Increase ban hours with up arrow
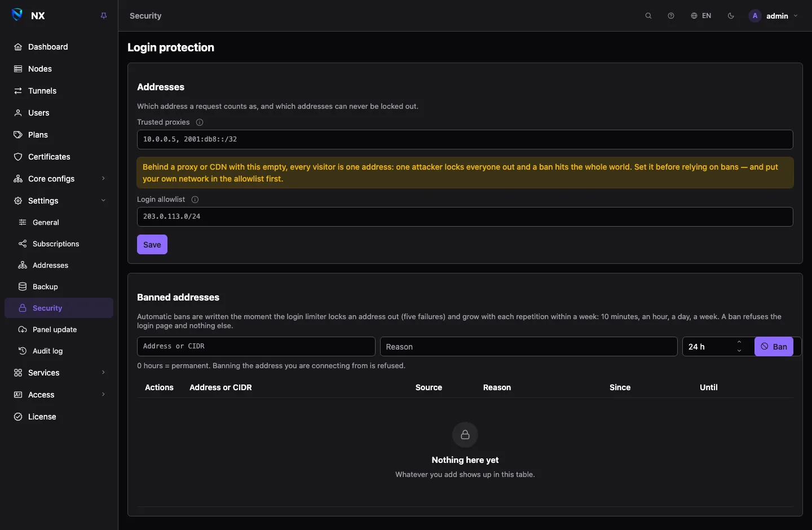This screenshot has width=812, height=530. pos(739,342)
